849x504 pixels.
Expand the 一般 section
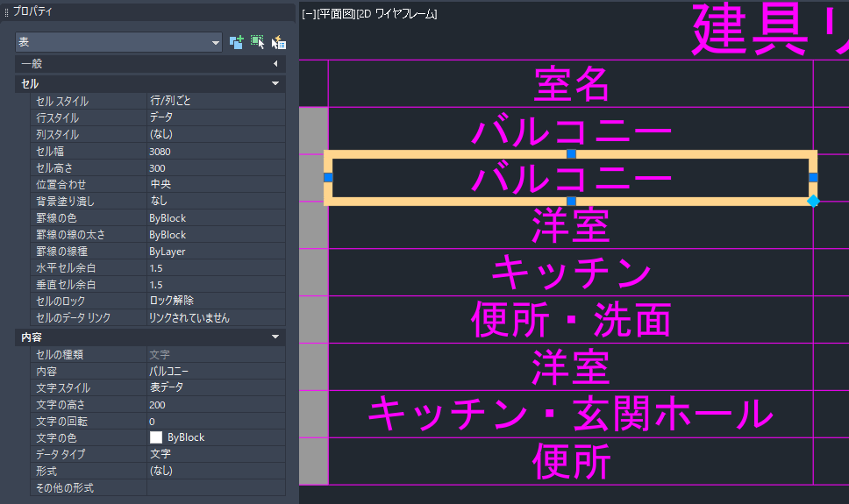point(275,64)
